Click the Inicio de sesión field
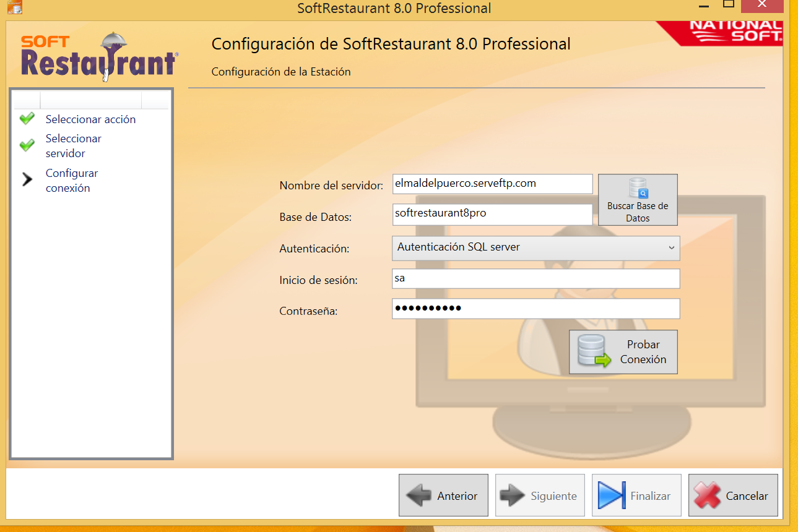This screenshot has height=532, width=798. pyautogui.click(x=536, y=278)
